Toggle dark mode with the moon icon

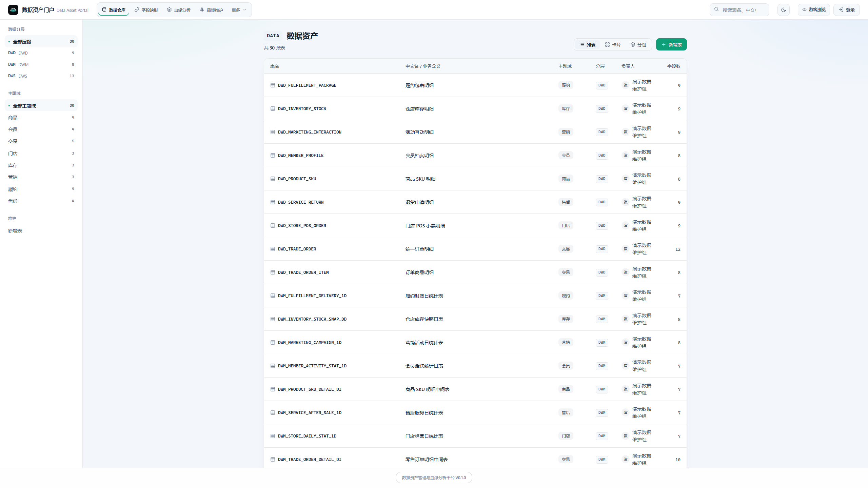coord(784,10)
